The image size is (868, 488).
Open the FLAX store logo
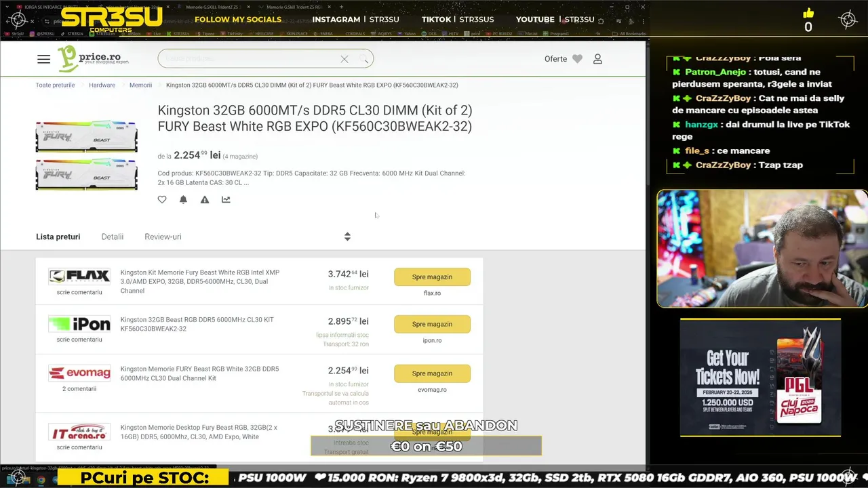point(79,276)
